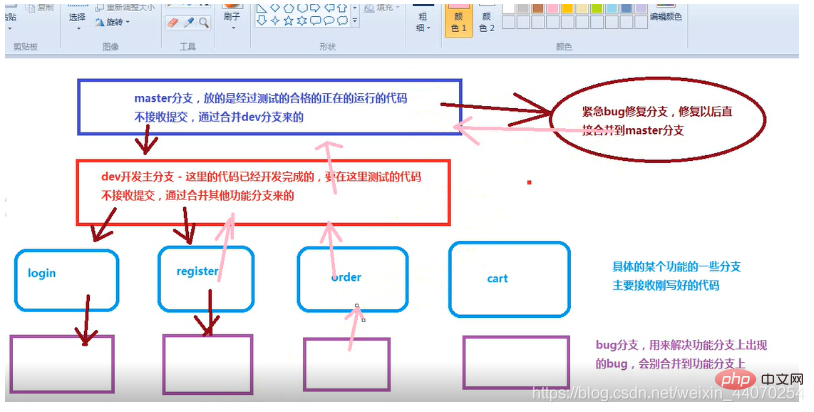Activate 颜色 2 background color

(486, 20)
